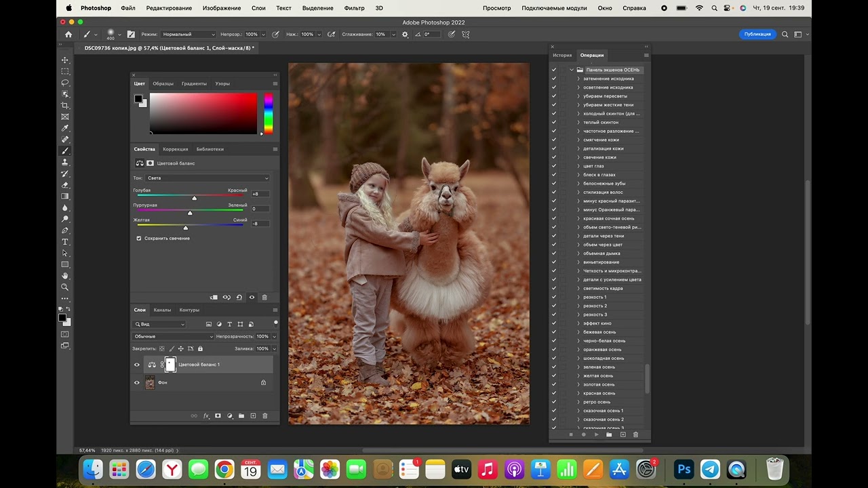Collapse the Панель экшенов ОСЕНЬ action set
Image resolution: width=868 pixels, height=488 pixels.
coord(572,70)
